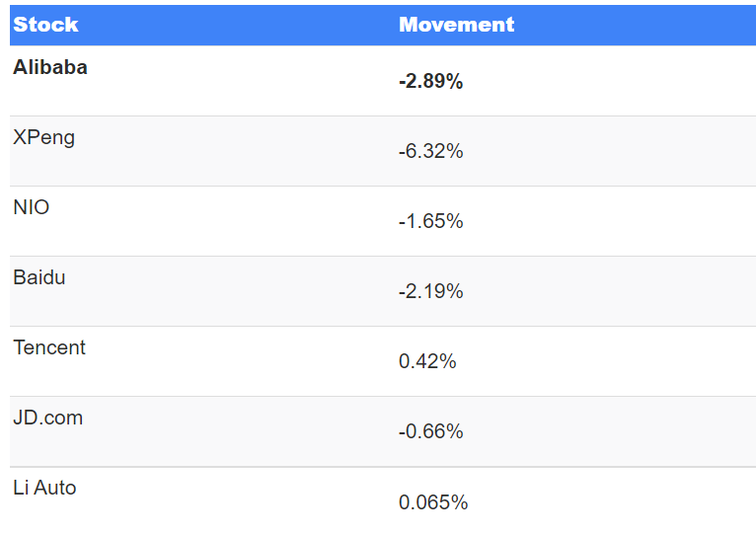This screenshot has height=535, width=756.
Task: Click the 0.065% movement value
Action: point(433,503)
